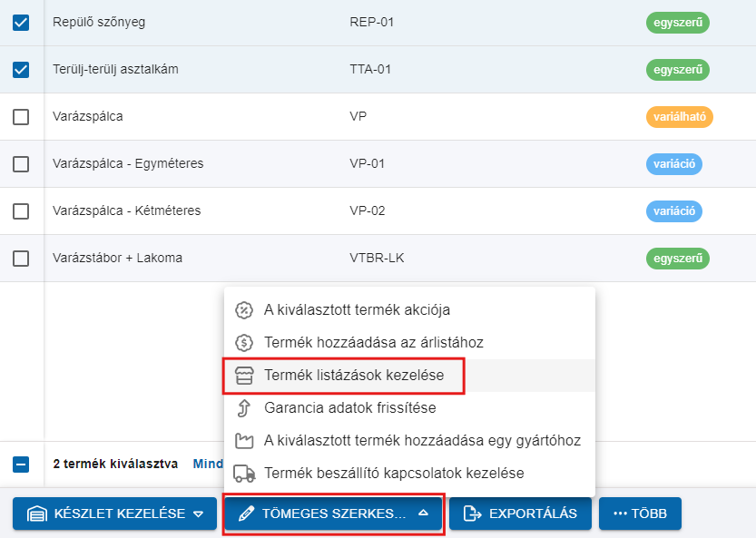Click the dollar icon for price list option
The width and height of the screenshot is (756, 538).
click(x=243, y=343)
